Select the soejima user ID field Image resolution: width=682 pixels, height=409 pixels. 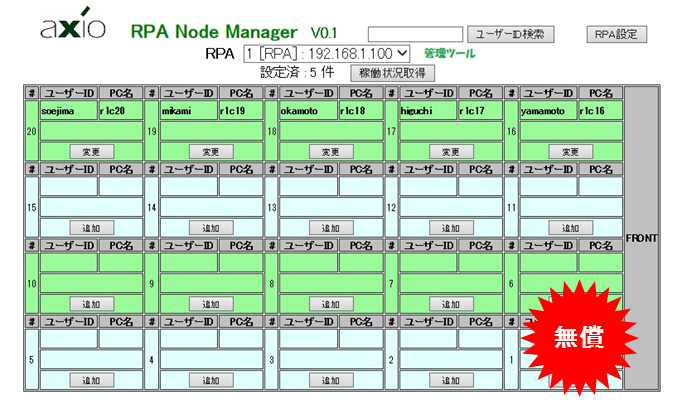coord(69,111)
